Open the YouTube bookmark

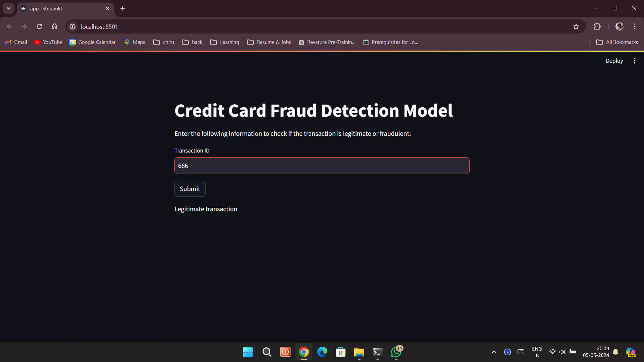click(48, 42)
